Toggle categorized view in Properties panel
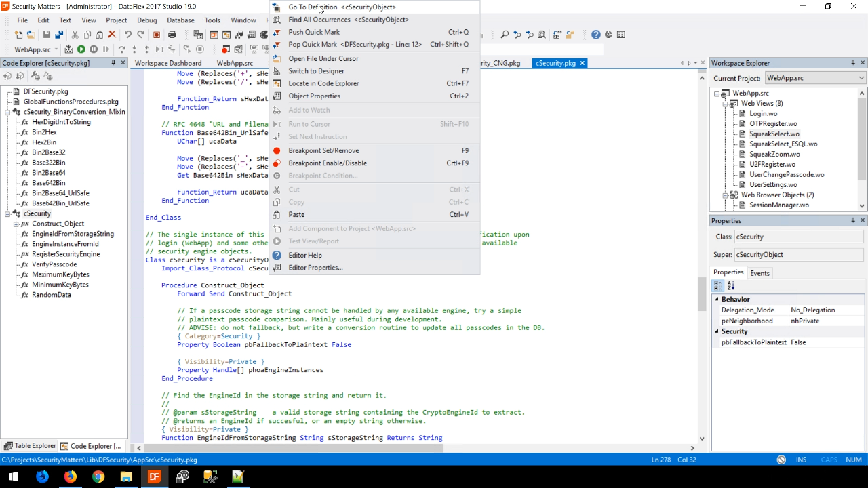Screen dimensions: 868x488 point(718,286)
